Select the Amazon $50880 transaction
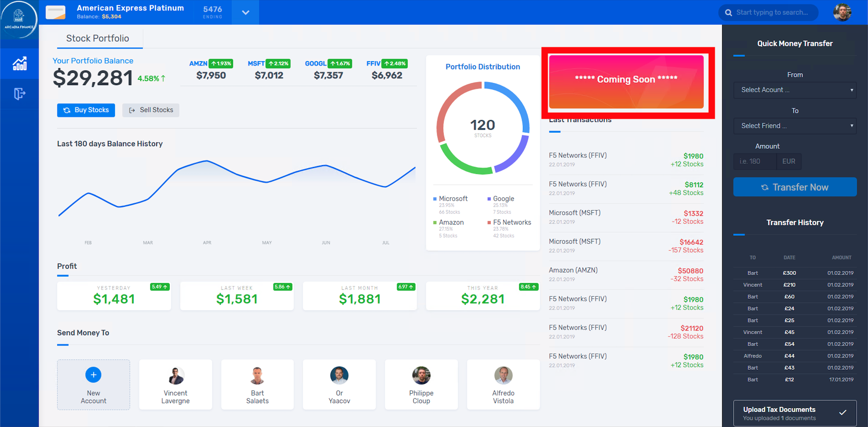 [626, 274]
